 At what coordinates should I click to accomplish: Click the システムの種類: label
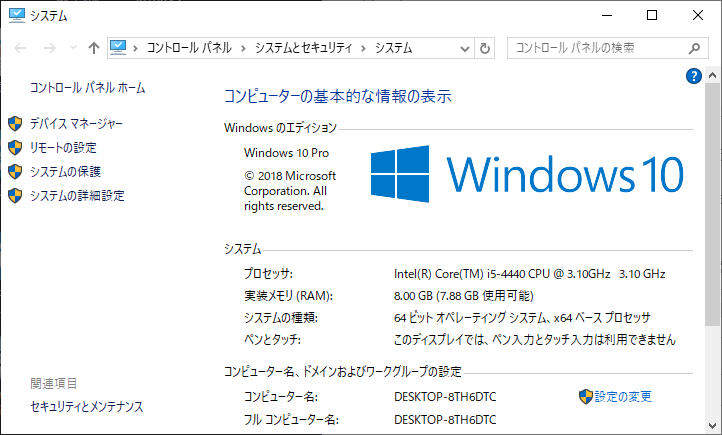pos(281,318)
